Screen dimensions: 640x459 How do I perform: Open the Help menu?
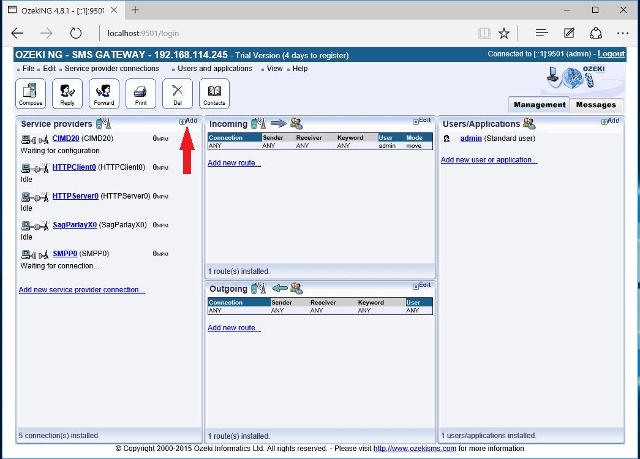click(x=300, y=69)
